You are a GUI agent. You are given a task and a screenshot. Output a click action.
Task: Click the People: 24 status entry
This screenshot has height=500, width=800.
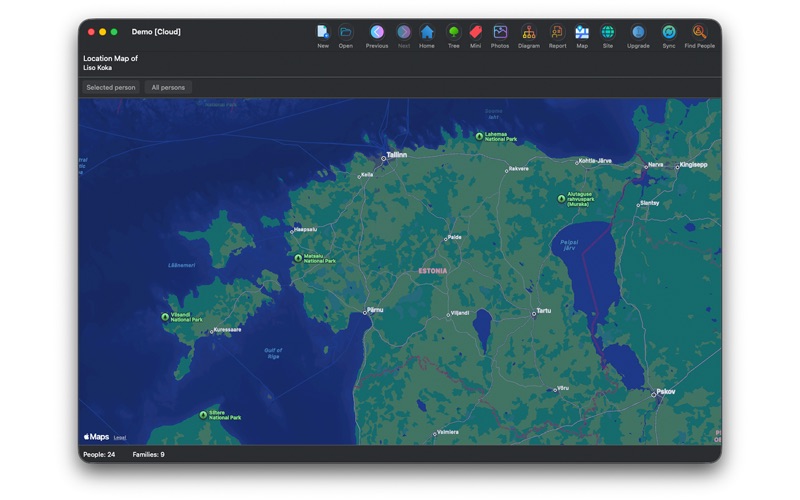click(x=99, y=454)
